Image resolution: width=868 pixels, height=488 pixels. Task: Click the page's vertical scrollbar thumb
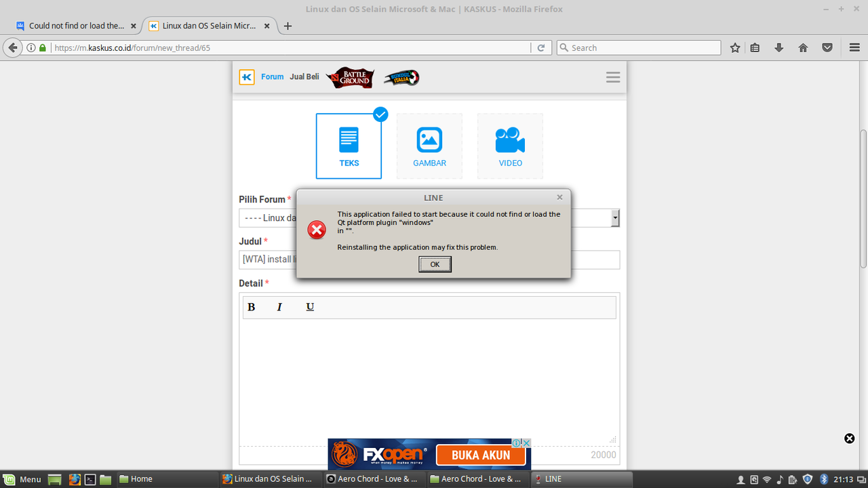click(x=863, y=198)
